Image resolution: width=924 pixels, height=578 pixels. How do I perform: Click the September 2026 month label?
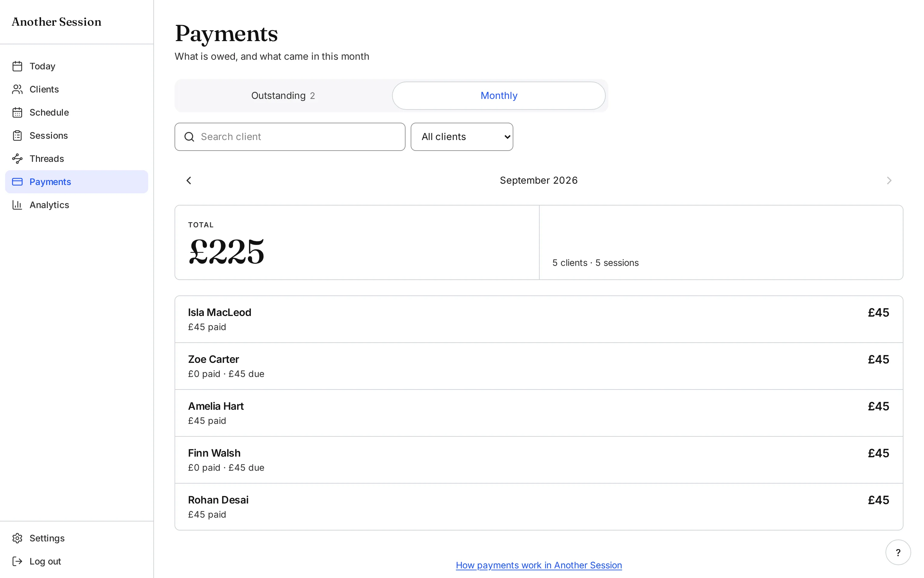coord(539,180)
